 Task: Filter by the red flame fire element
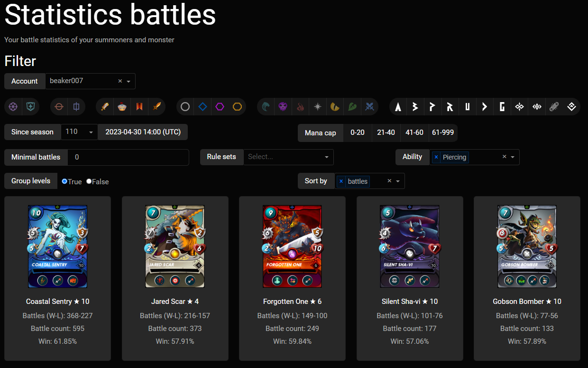click(x=300, y=107)
